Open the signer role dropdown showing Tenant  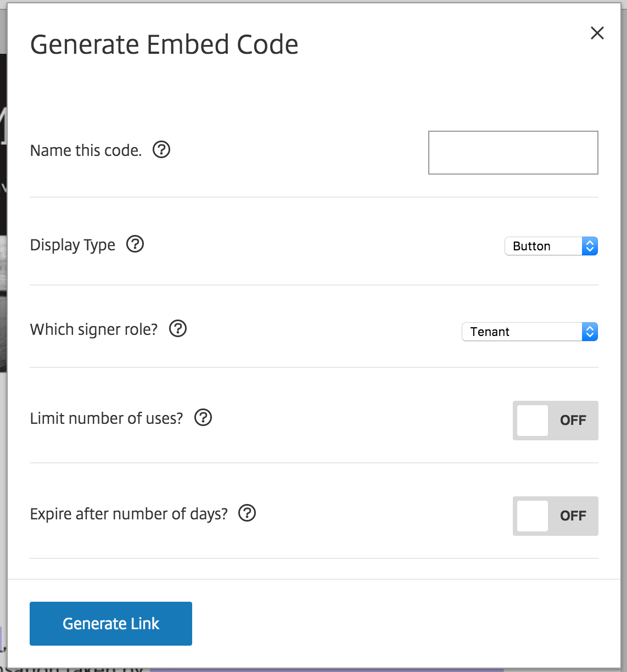[527, 332]
